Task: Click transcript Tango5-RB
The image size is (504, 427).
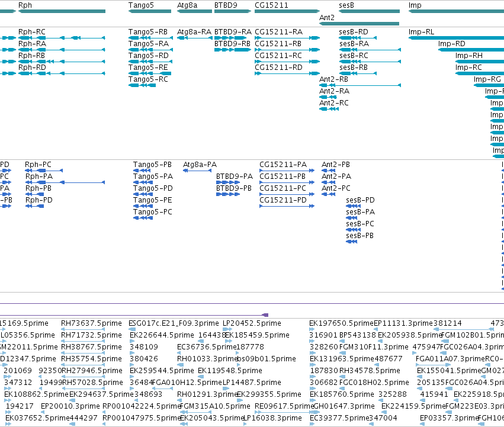Action: [x=151, y=38]
